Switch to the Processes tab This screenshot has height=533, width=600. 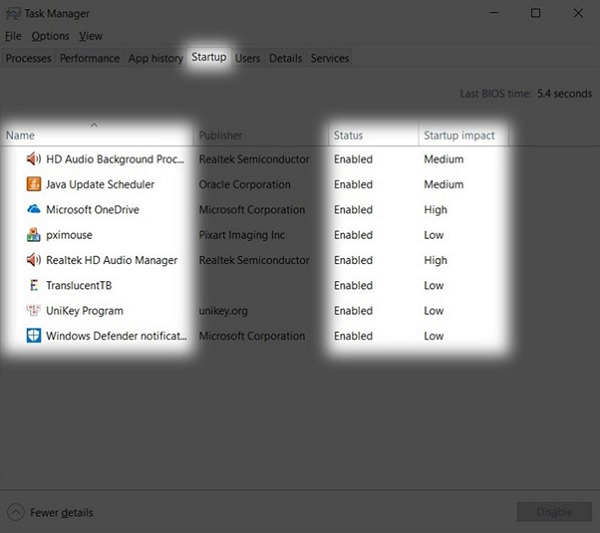pos(28,58)
